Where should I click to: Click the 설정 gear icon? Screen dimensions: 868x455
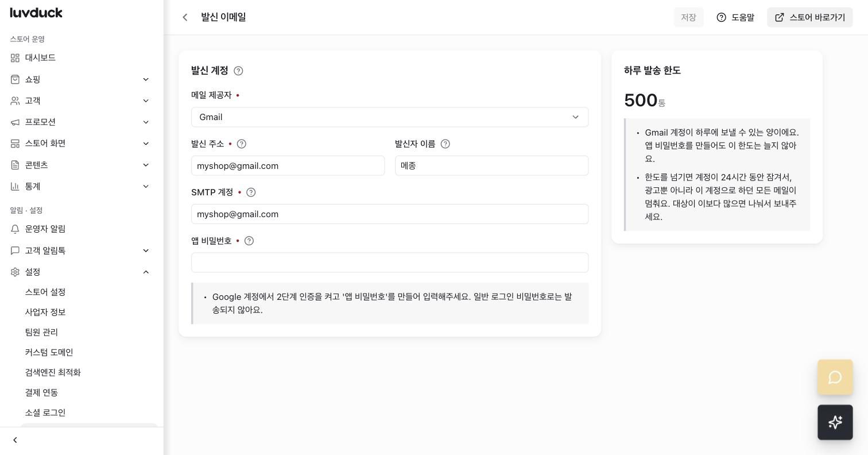tap(15, 272)
